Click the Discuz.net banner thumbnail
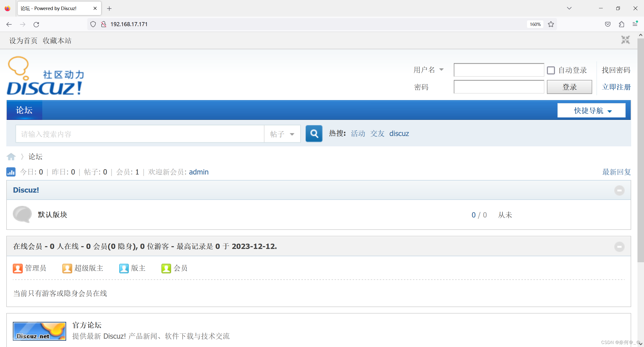This screenshot has width=644, height=347. (x=39, y=331)
